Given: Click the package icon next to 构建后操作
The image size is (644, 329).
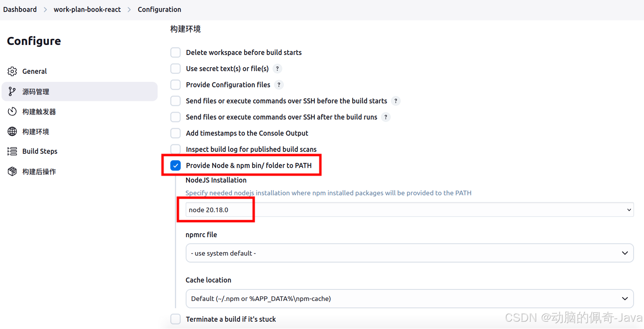Looking at the screenshot, I should pos(12,171).
